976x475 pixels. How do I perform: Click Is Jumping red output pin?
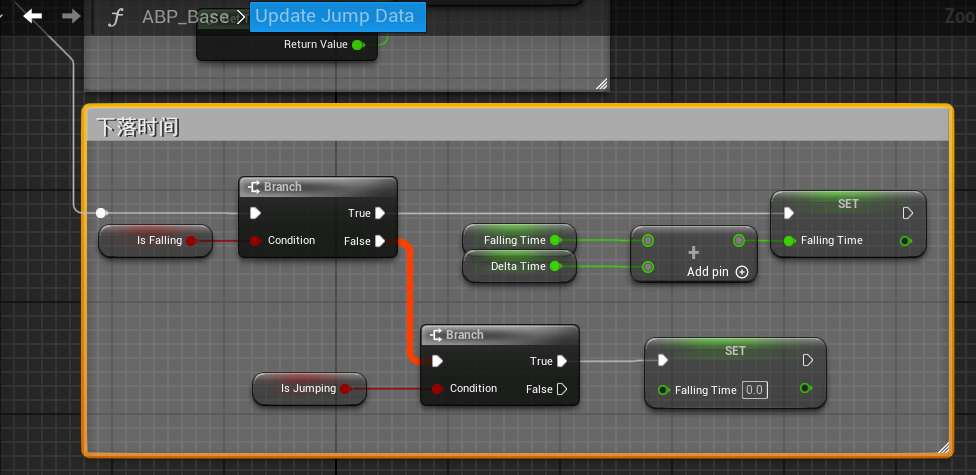point(345,389)
